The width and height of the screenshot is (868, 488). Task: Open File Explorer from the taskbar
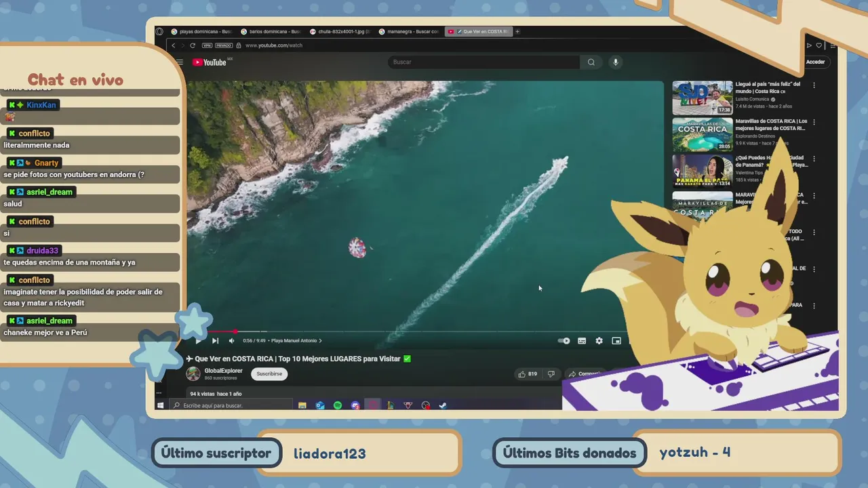coord(302,405)
